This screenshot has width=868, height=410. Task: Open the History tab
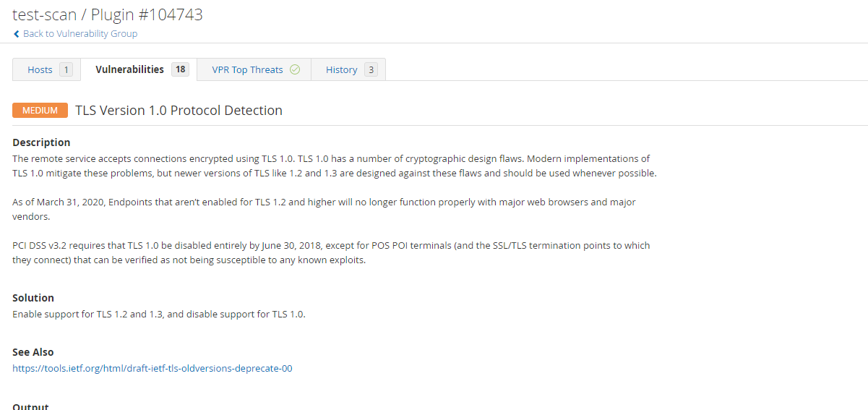[348, 69]
